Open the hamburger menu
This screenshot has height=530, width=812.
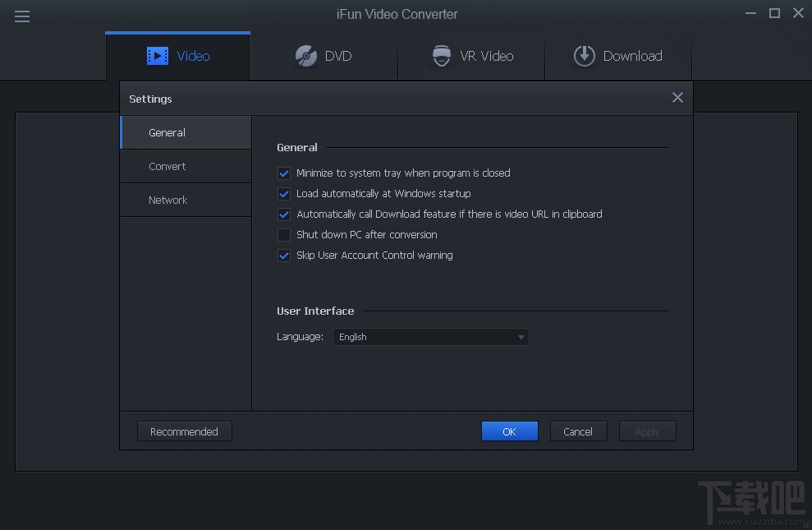21,16
